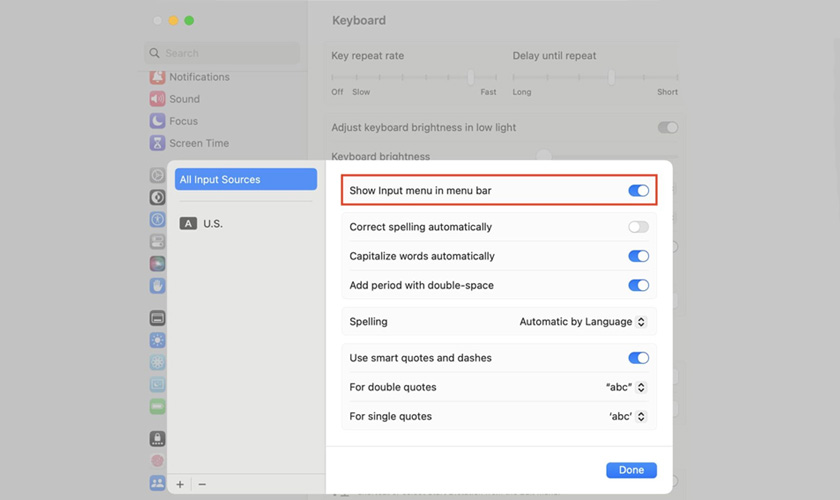840x500 pixels.
Task: Click the 'Delay until repeat' label
Action: pos(554,56)
